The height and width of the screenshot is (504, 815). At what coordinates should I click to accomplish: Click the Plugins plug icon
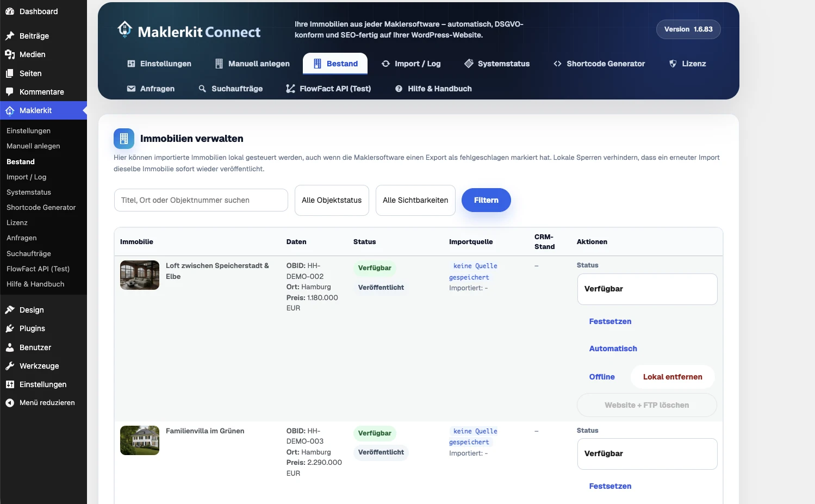(10, 328)
